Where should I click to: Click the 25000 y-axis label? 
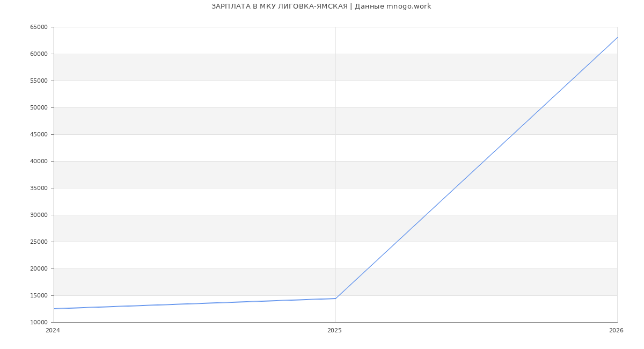click(39, 242)
